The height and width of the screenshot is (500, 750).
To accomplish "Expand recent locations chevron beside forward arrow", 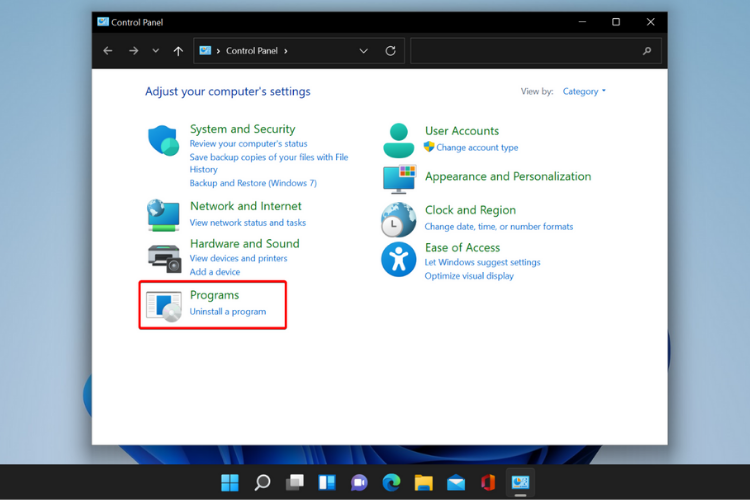I will pyautogui.click(x=155, y=51).
